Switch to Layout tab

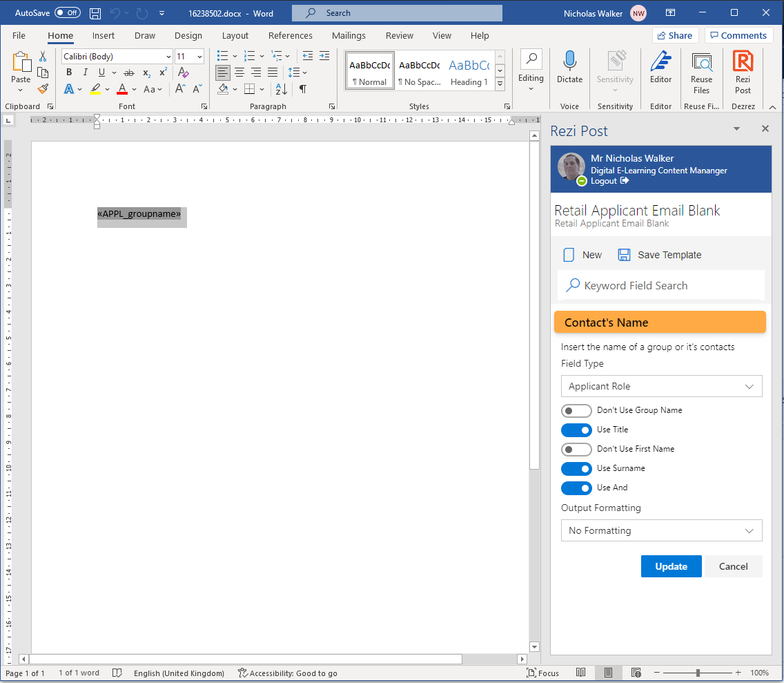click(235, 35)
